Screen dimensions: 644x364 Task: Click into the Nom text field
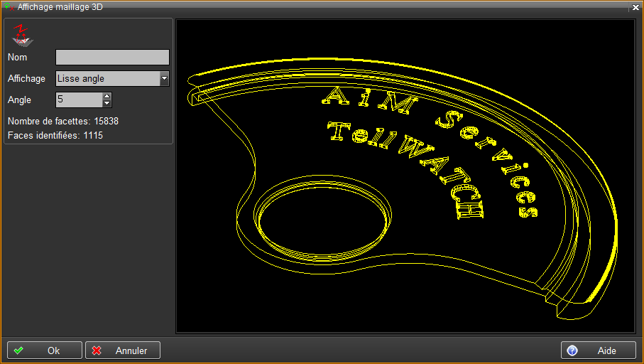[112, 57]
